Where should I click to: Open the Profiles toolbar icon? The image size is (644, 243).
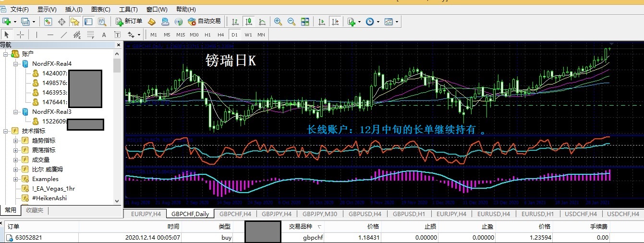(x=25, y=22)
